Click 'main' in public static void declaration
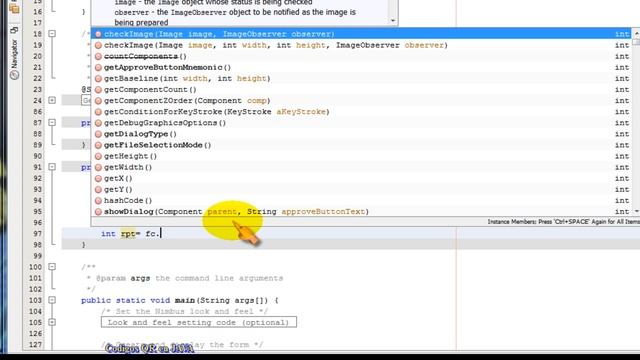640x360 pixels. [184, 300]
